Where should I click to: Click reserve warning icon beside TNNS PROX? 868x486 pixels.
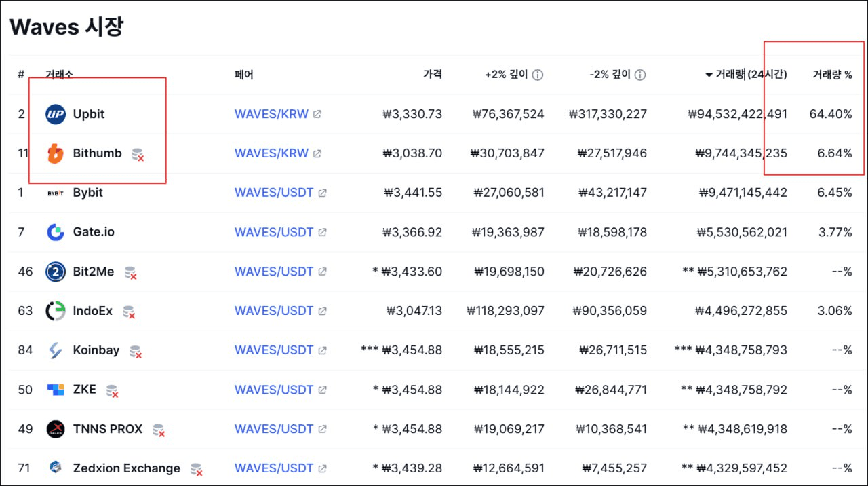[x=159, y=430]
